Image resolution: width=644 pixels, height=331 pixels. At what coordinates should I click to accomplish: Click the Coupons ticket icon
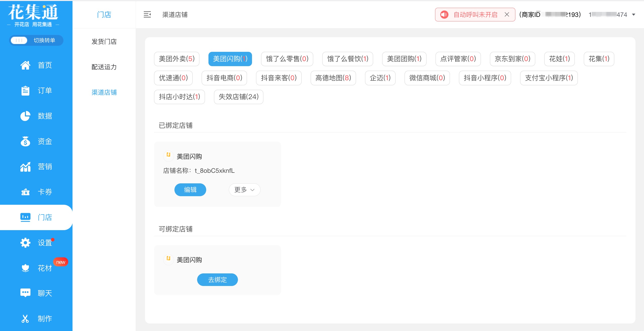point(25,192)
